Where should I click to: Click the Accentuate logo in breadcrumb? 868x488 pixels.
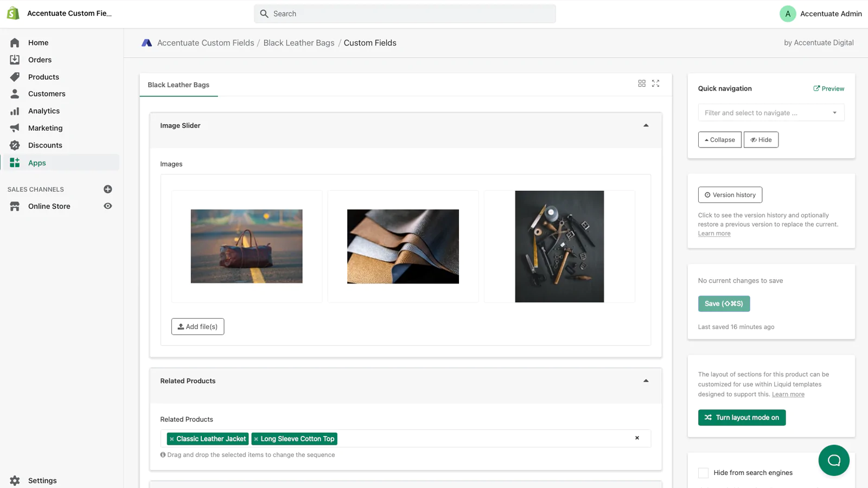click(x=146, y=43)
